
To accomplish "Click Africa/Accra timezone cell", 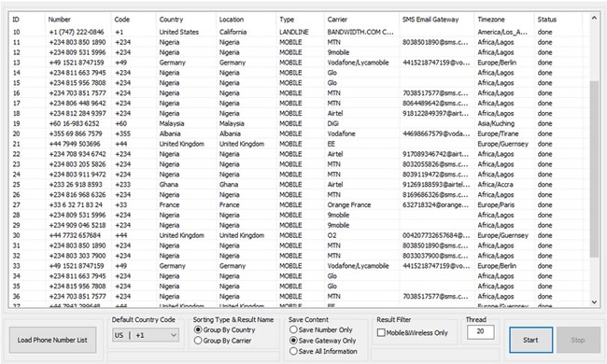I will click(x=495, y=185).
